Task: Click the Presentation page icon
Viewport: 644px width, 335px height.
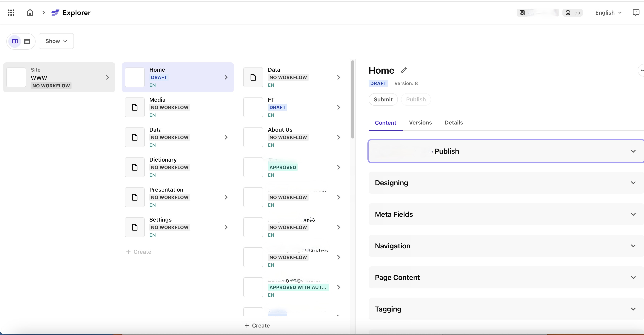Action: click(x=135, y=197)
